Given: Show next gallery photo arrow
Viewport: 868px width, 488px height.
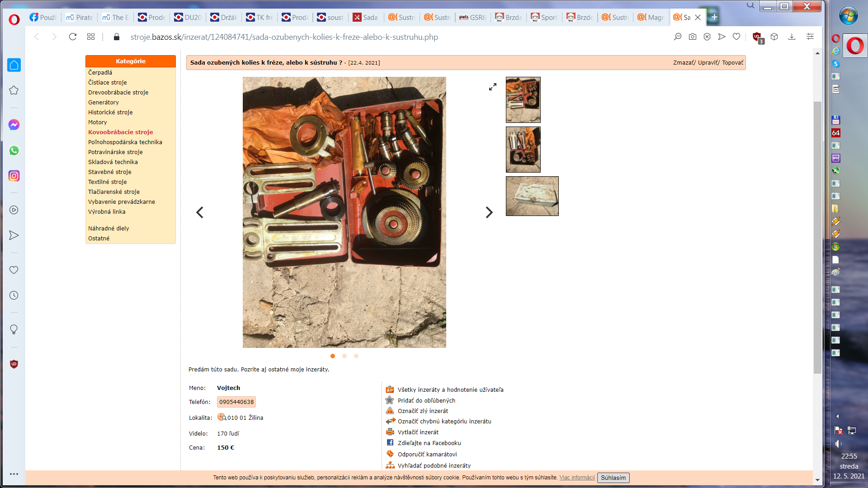Looking at the screenshot, I should tap(489, 212).
